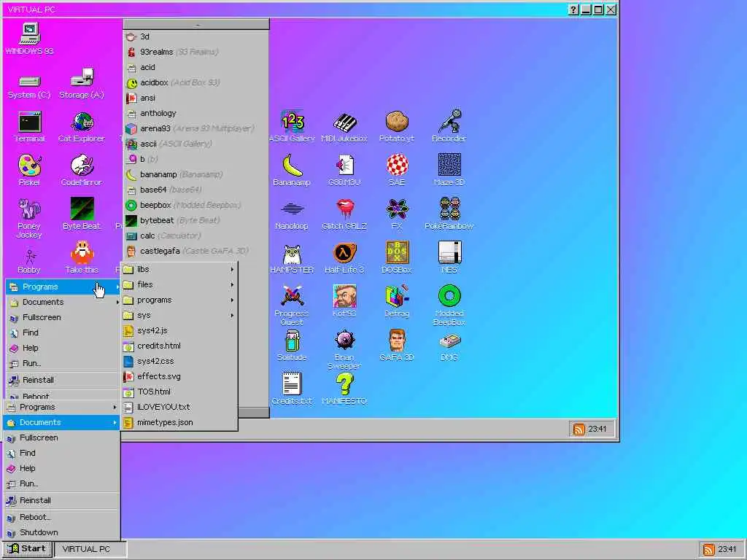Launch the Nanoloop desktop icon
This screenshot has width=747, height=560.
tap(292, 216)
